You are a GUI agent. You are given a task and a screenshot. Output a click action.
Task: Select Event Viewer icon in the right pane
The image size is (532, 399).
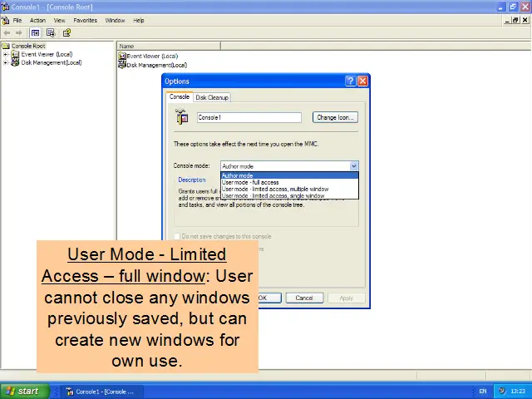click(x=122, y=56)
